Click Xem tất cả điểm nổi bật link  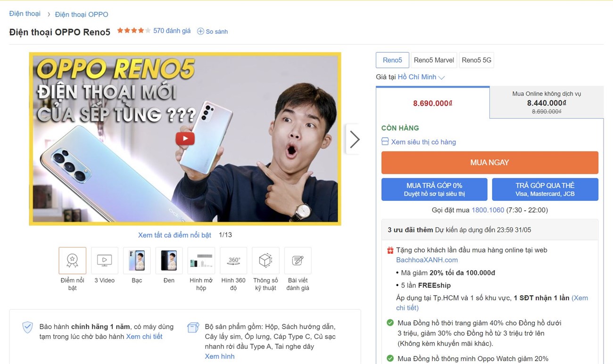coord(174,235)
